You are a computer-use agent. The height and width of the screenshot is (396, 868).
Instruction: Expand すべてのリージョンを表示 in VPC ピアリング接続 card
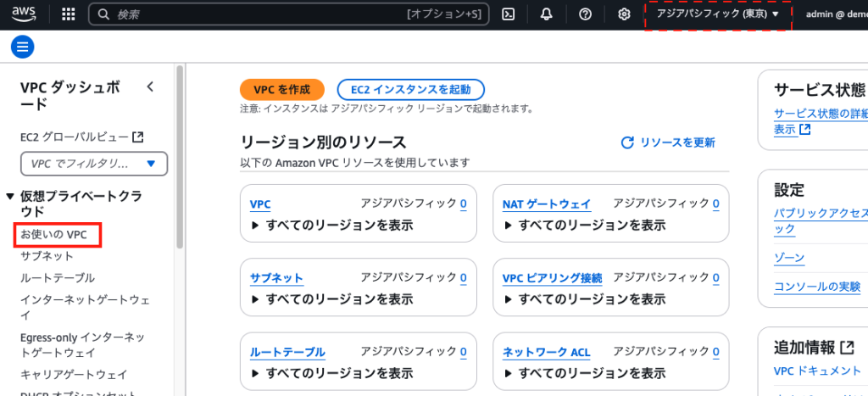(585, 299)
